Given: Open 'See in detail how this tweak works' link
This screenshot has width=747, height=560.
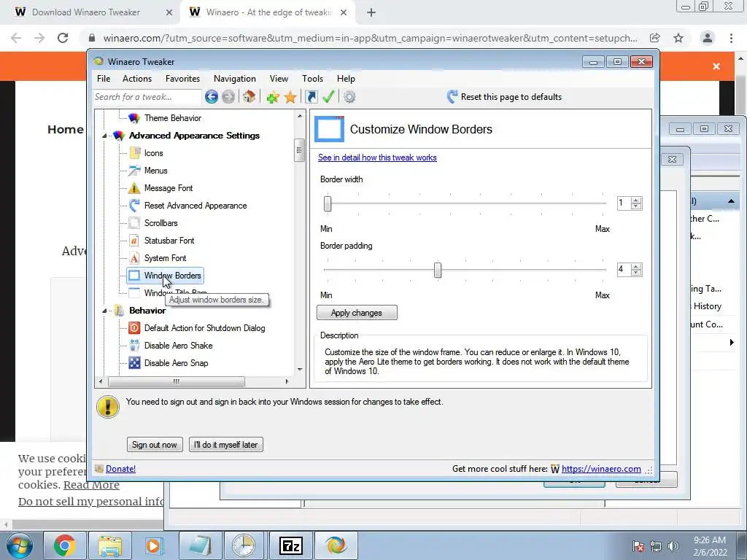Looking at the screenshot, I should coord(377,157).
